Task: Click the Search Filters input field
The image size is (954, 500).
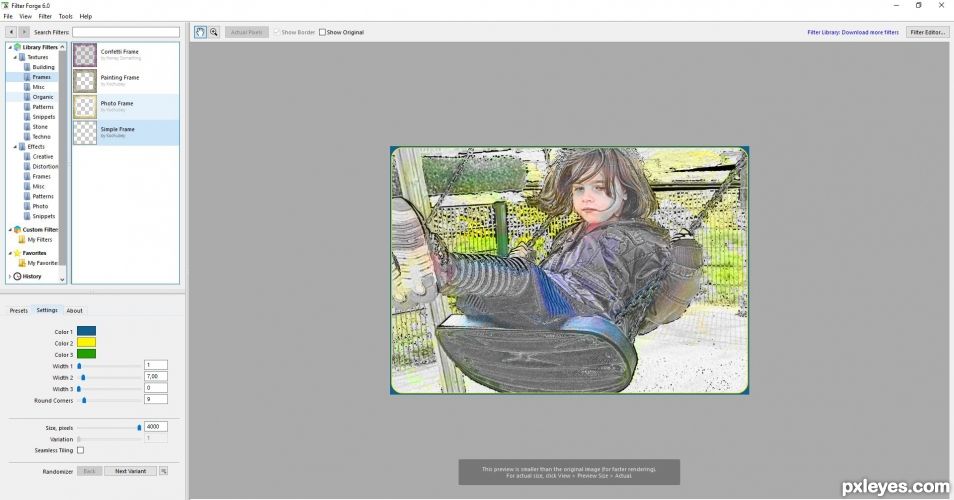Action: pos(126,32)
